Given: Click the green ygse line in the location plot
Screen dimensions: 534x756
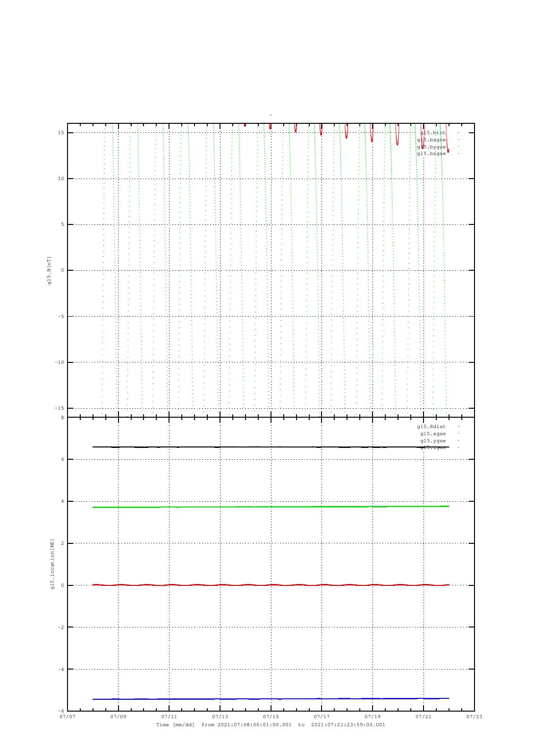Looking at the screenshot, I should click(271, 507).
